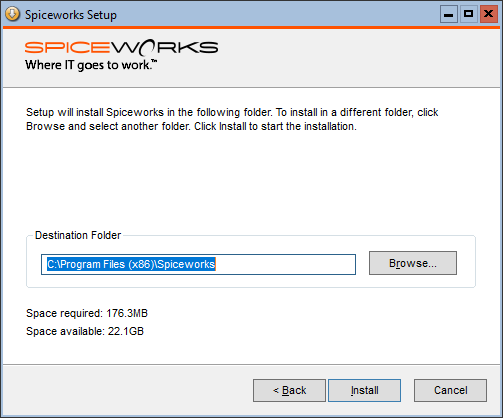Start installation with the Install button
The image size is (503, 418).
click(x=364, y=390)
